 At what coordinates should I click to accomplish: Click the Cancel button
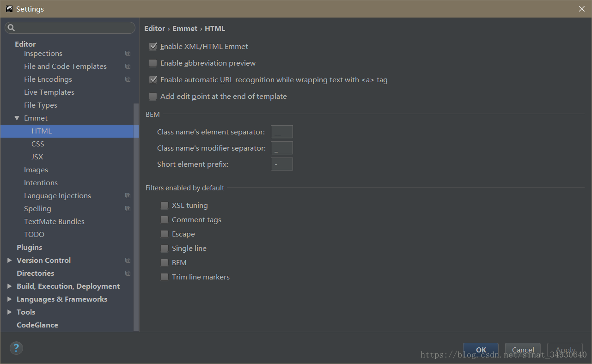click(x=523, y=350)
